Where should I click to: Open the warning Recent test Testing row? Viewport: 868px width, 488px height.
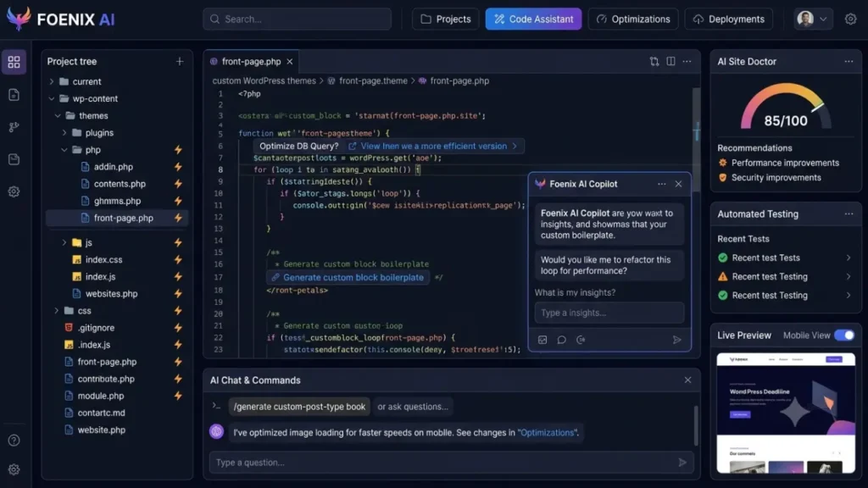pyautogui.click(x=785, y=277)
